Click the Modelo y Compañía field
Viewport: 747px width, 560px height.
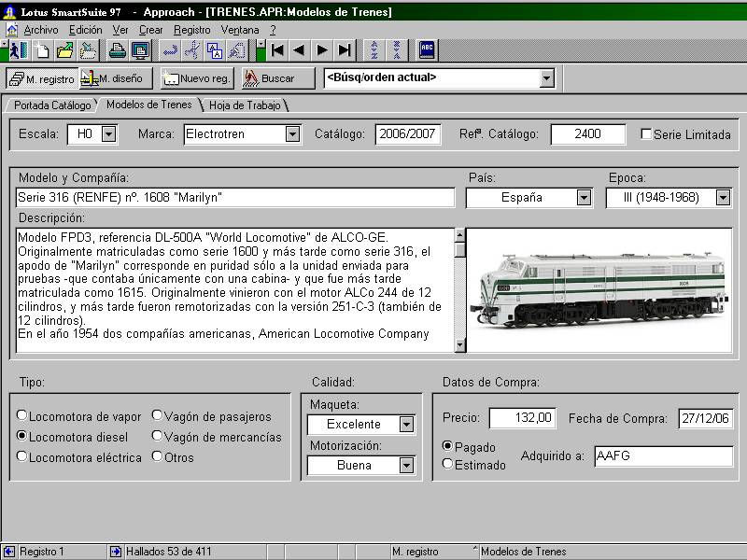tap(235, 198)
